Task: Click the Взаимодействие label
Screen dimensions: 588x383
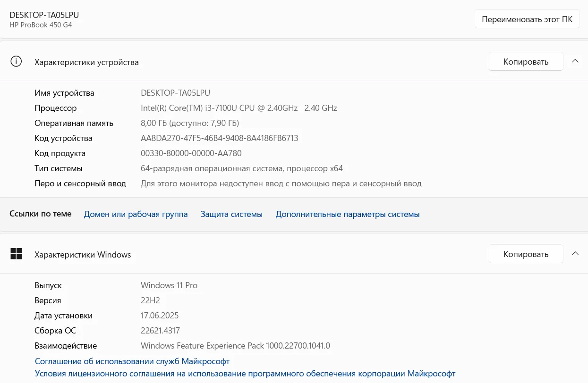Action: (x=66, y=346)
